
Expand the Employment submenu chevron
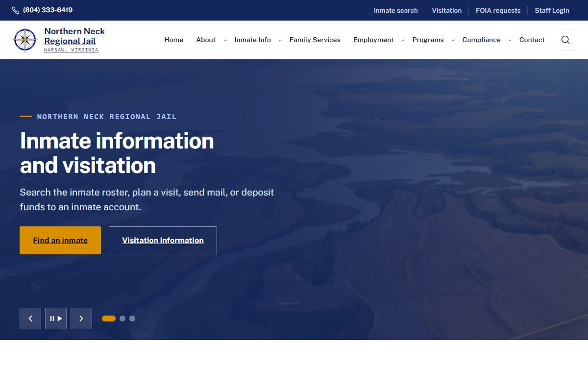pyautogui.click(x=403, y=40)
